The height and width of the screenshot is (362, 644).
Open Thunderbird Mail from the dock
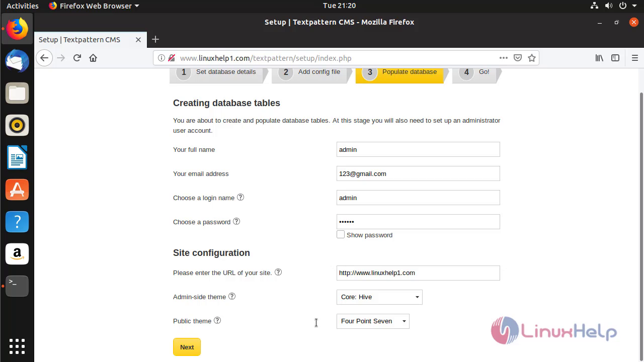pyautogui.click(x=17, y=61)
